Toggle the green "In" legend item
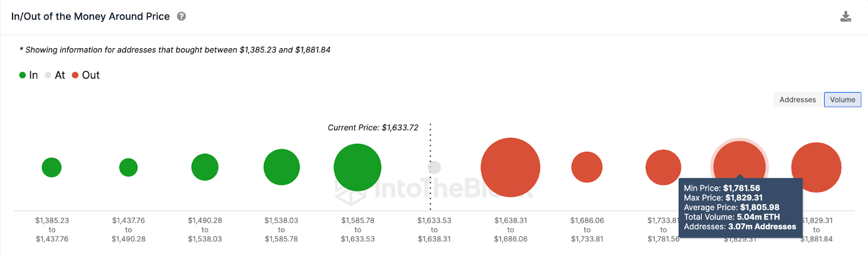Image resolution: width=868 pixels, height=258 pixels. point(29,75)
